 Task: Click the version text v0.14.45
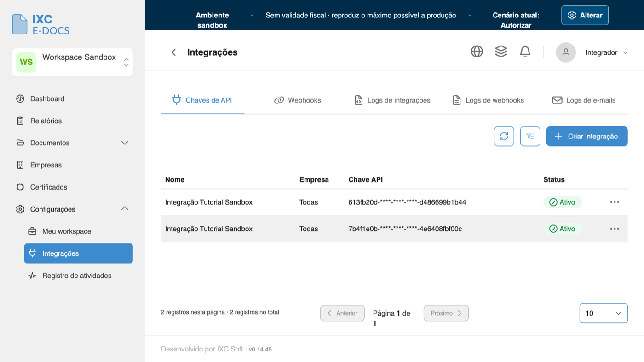point(260,349)
